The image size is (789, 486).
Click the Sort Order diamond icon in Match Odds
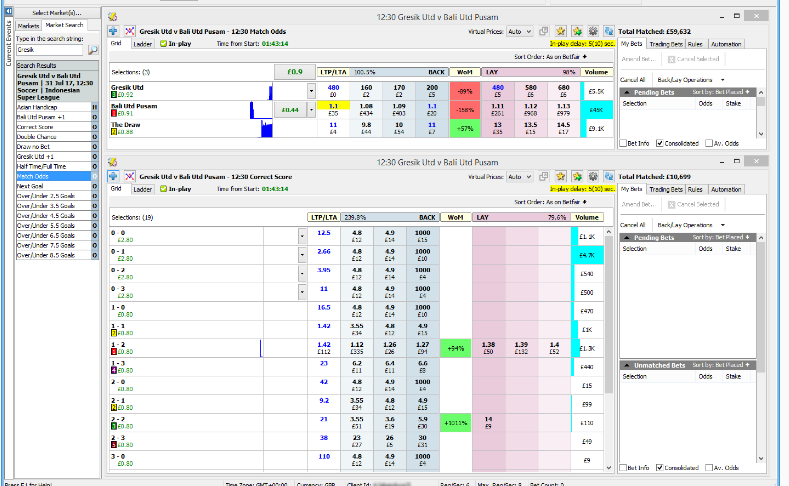[x=585, y=57]
